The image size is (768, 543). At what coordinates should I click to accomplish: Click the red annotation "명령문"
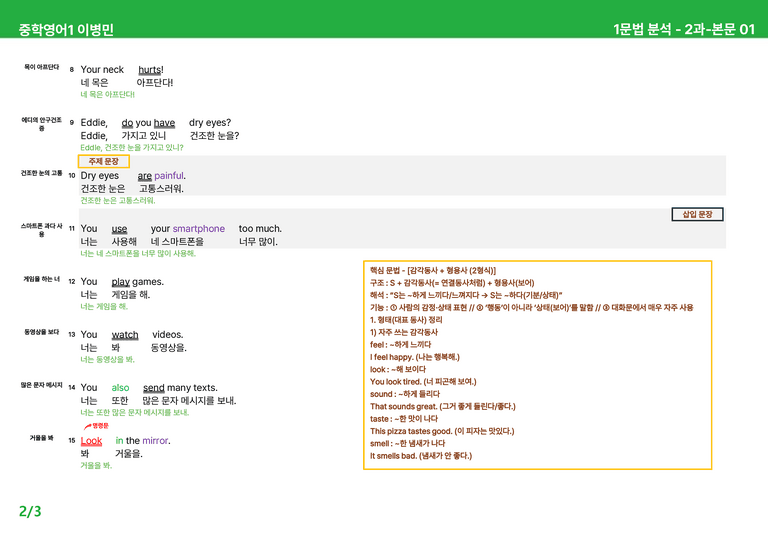(100, 426)
